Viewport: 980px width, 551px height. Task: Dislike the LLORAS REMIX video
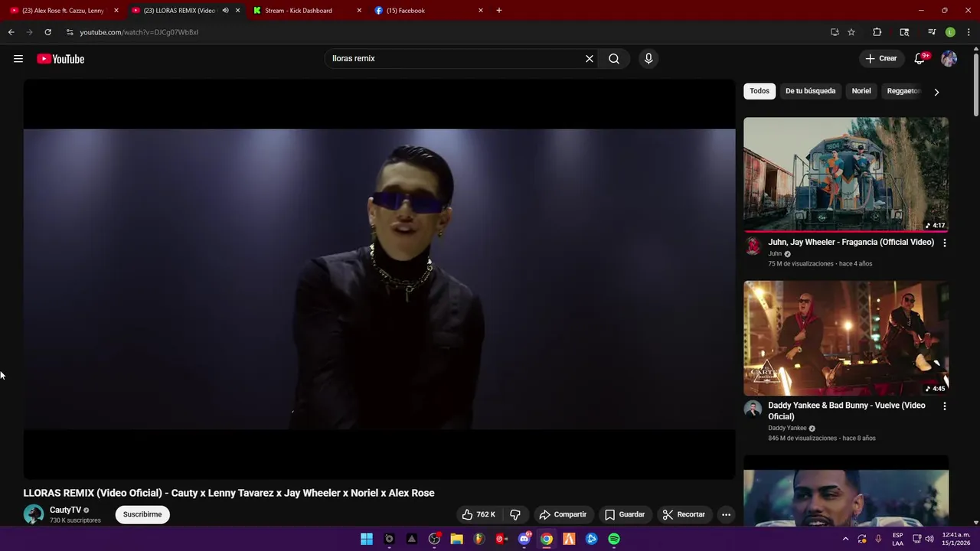pyautogui.click(x=515, y=514)
